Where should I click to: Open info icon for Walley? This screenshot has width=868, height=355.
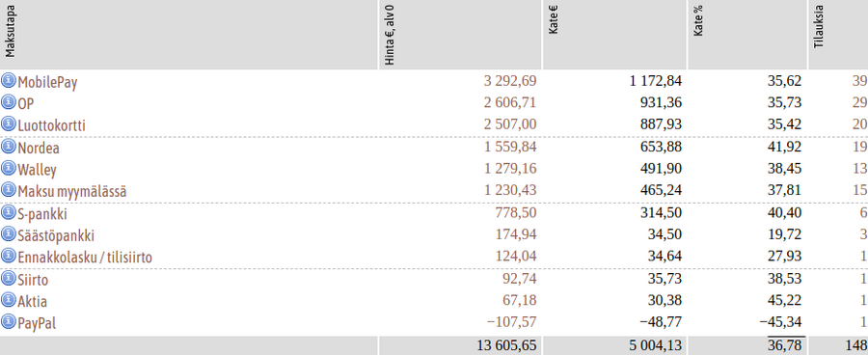pos(9,169)
